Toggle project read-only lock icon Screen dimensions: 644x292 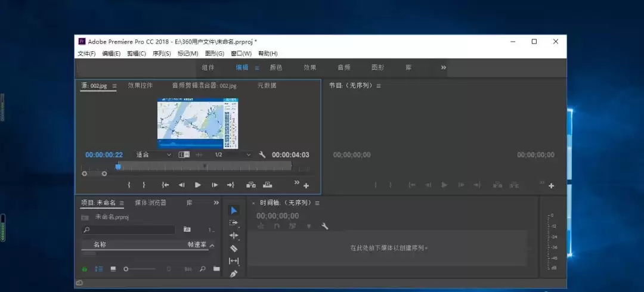[85, 269]
